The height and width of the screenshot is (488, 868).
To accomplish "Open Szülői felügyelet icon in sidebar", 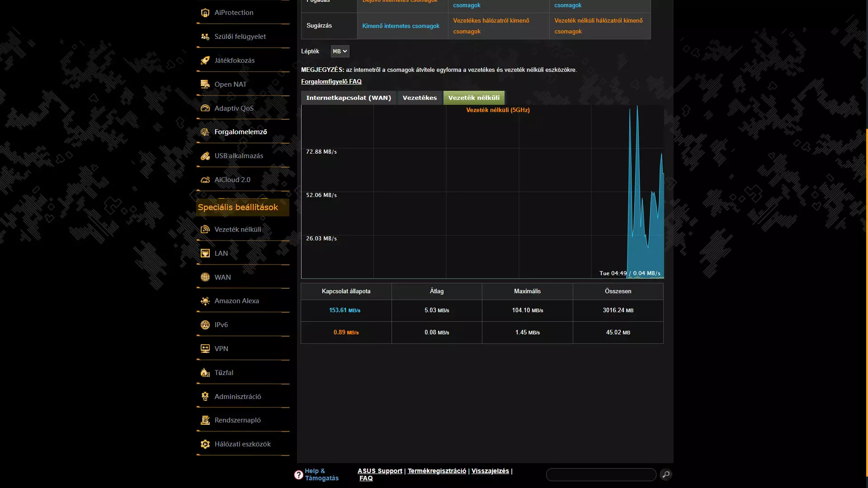I will [x=205, y=37].
